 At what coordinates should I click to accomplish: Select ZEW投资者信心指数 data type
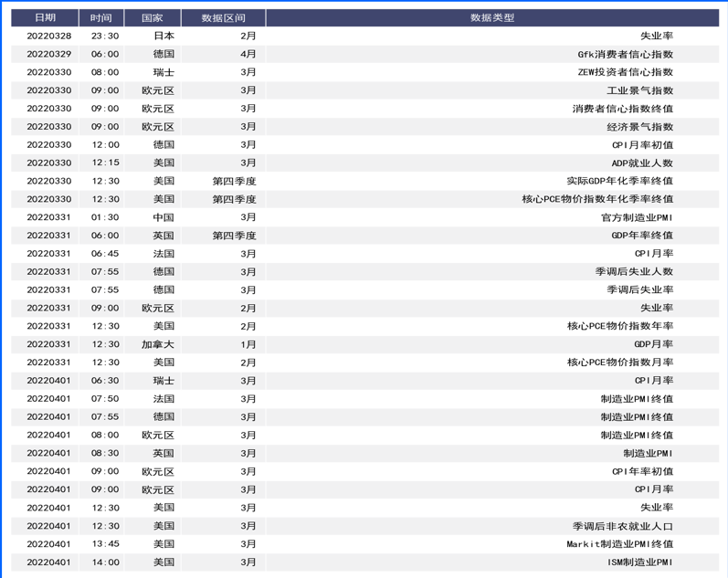626,72
